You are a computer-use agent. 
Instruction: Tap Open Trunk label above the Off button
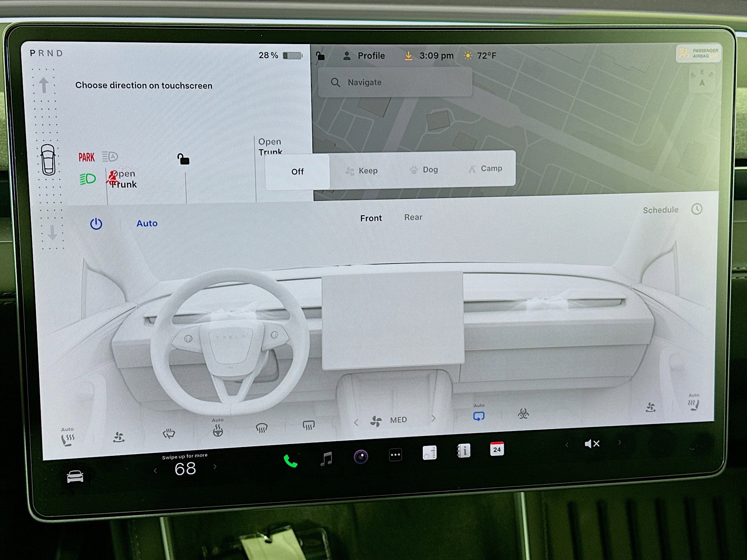270,146
